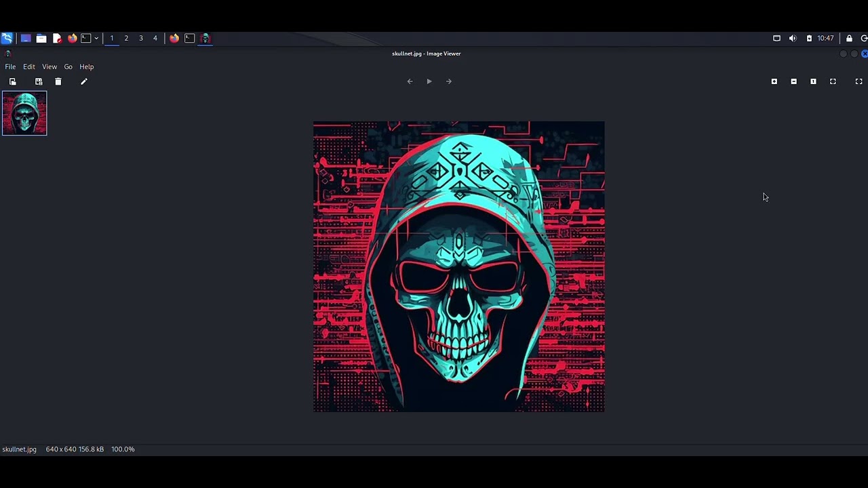
Task: Click the Show Desktop panel icon
Action: pos(26,38)
